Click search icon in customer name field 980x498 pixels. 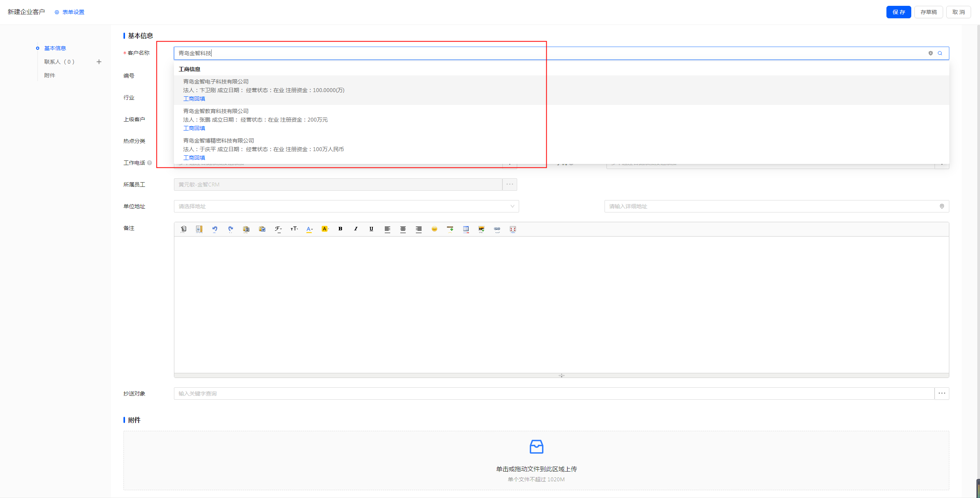940,53
